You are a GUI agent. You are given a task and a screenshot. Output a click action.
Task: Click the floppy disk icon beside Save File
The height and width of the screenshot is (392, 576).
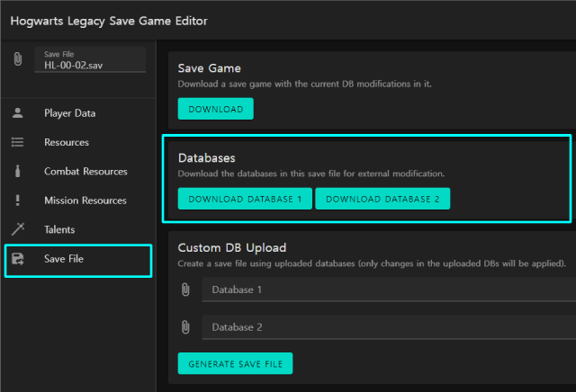click(x=18, y=258)
